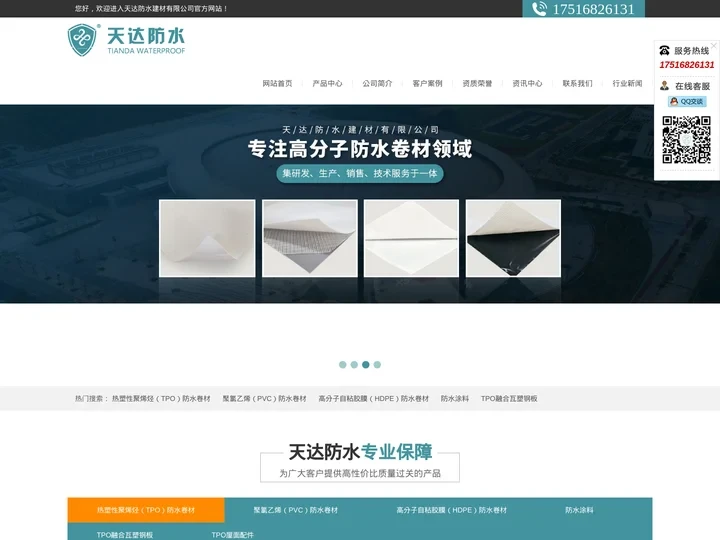Image resolution: width=720 pixels, height=540 pixels.
Task: Click welcome text 欢迎进入天达防水建材有限公司官方网站
Action: (161, 9)
